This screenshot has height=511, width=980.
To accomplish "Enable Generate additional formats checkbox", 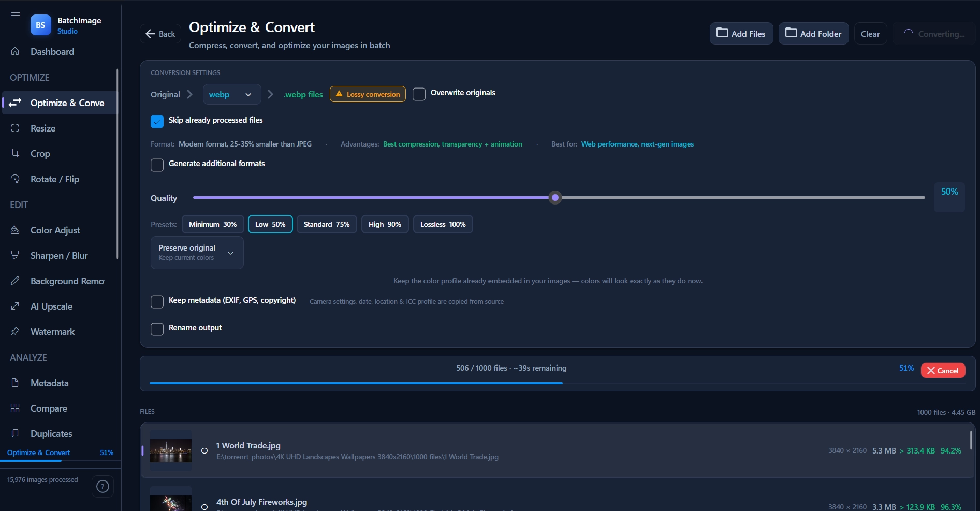I will pos(157,165).
